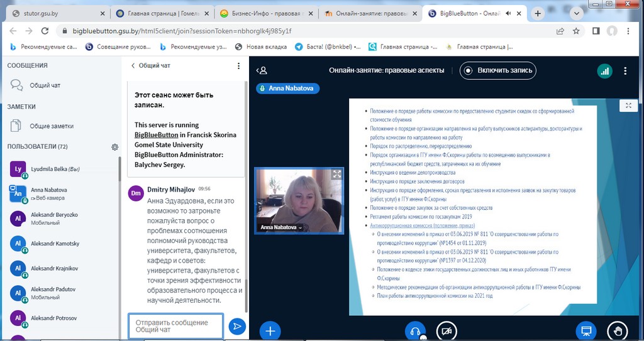The image size is (644, 341).
Task: Click the presentation screen button
Action: pos(586,331)
